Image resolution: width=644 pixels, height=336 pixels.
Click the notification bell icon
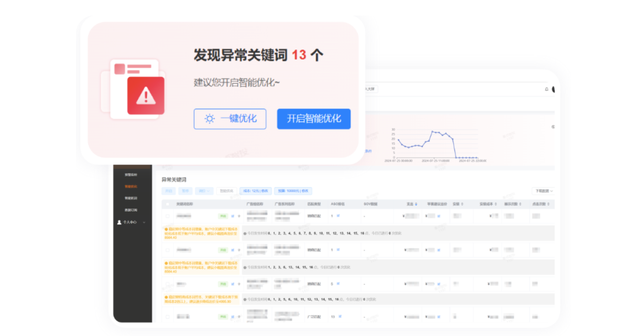pyautogui.click(x=547, y=89)
